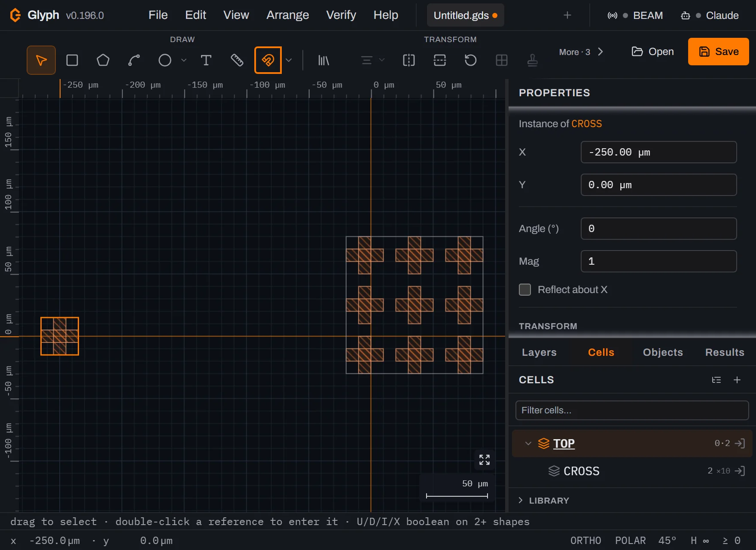Click the Save button

coord(719,52)
